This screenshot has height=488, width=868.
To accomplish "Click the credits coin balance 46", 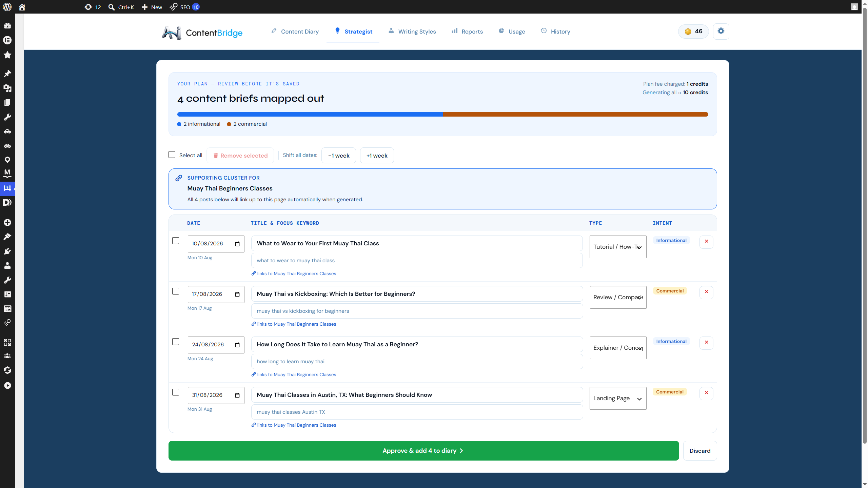I will coord(693,31).
